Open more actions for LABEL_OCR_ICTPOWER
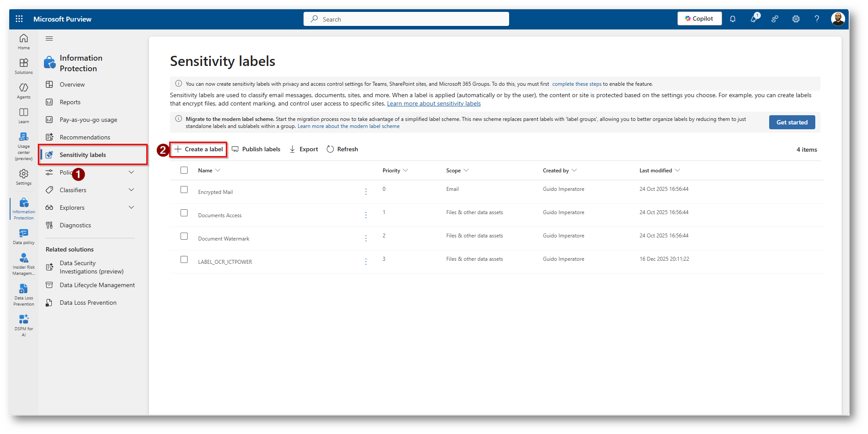 tap(366, 262)
